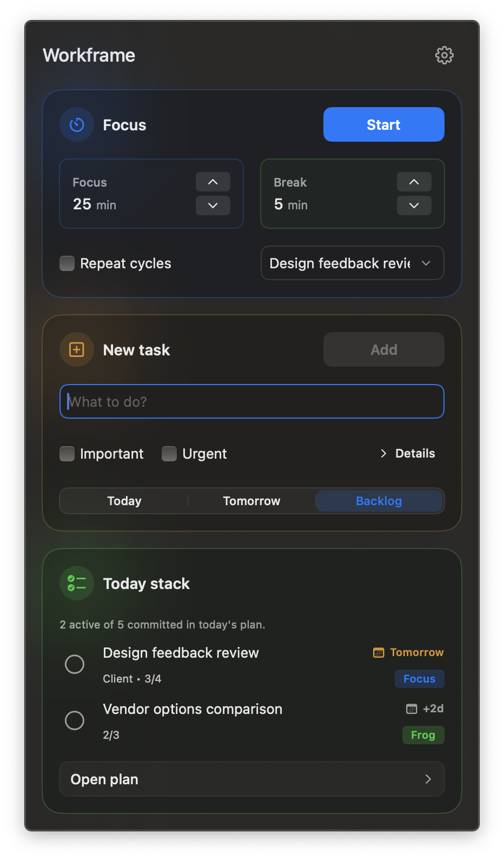Click the 5 min break value
The image size is (504, 860).
pos(291,204)
